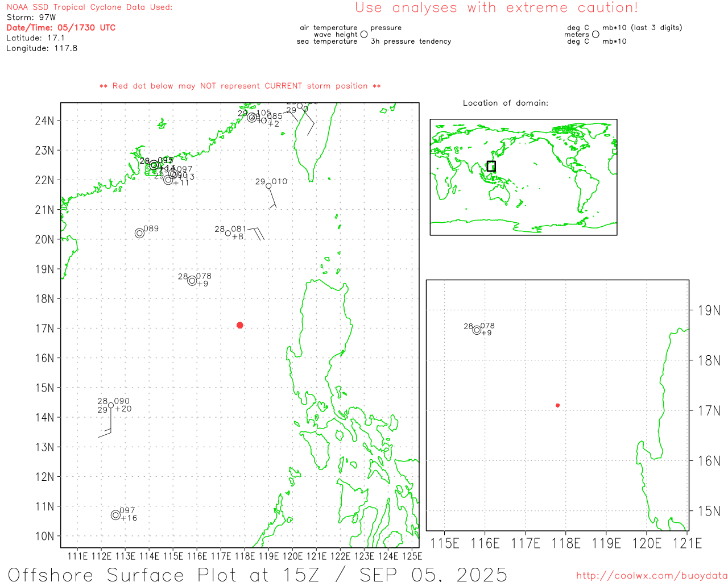Click the black domain box on world map

[x=491, y=166]
